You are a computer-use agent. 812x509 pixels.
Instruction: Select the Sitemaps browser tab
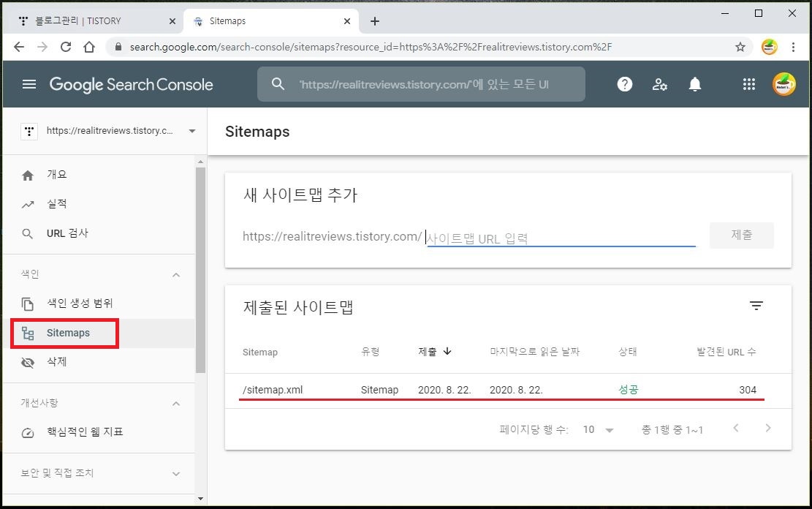[x=271, y=21]
